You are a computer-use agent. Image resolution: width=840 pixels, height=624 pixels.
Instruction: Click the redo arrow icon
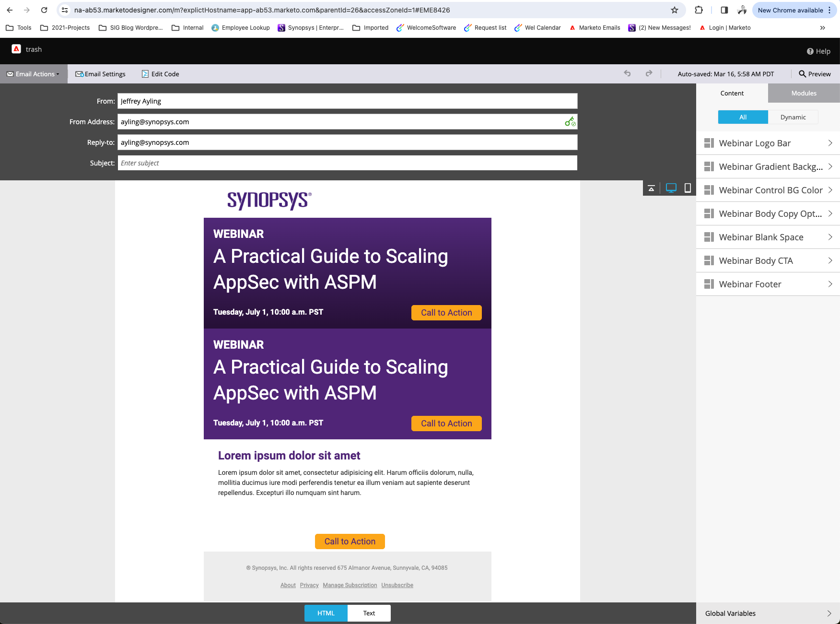coord(649,73)
